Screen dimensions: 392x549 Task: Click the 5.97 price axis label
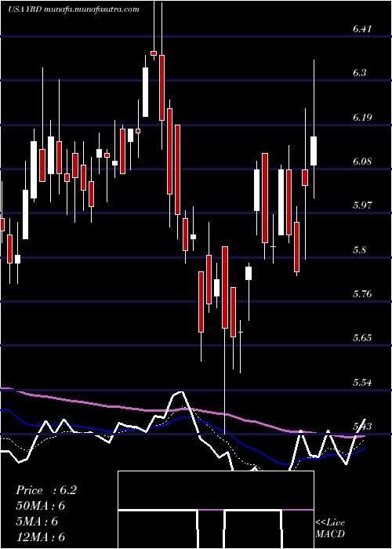361,205
